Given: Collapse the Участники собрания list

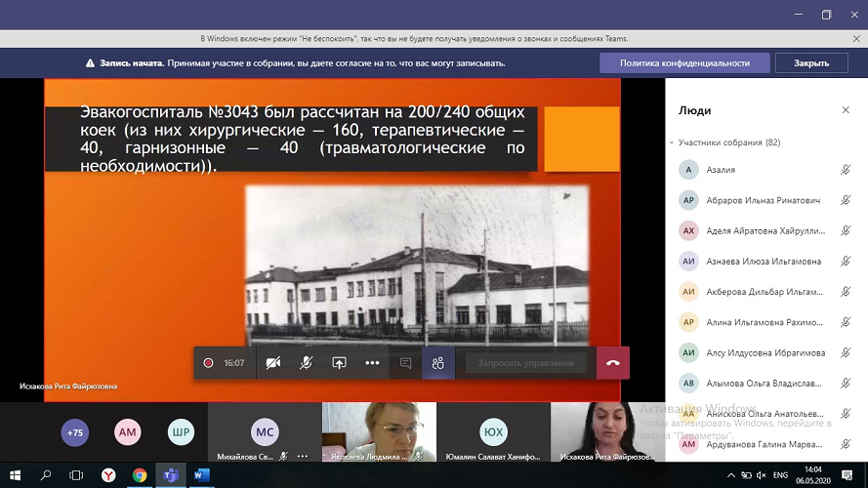Looking at the screenshot, I should coord(671,142).
